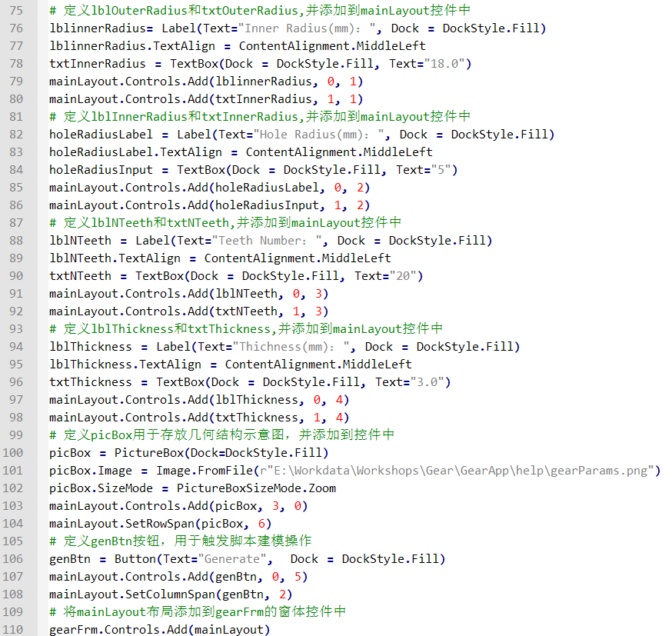The image size is (672, 636).
Task: Click the comment mentioning lblThickness
Action: pos(246,329)
